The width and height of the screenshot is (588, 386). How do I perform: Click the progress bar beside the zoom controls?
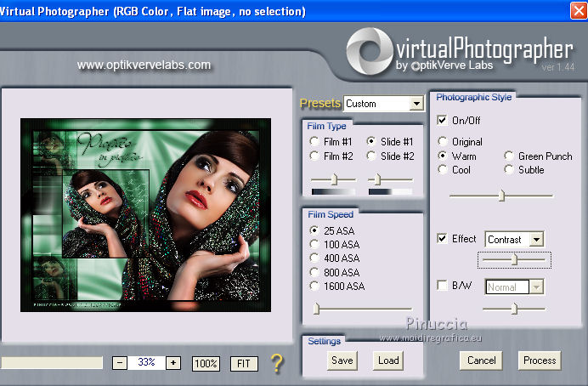[x=52, y=363]
